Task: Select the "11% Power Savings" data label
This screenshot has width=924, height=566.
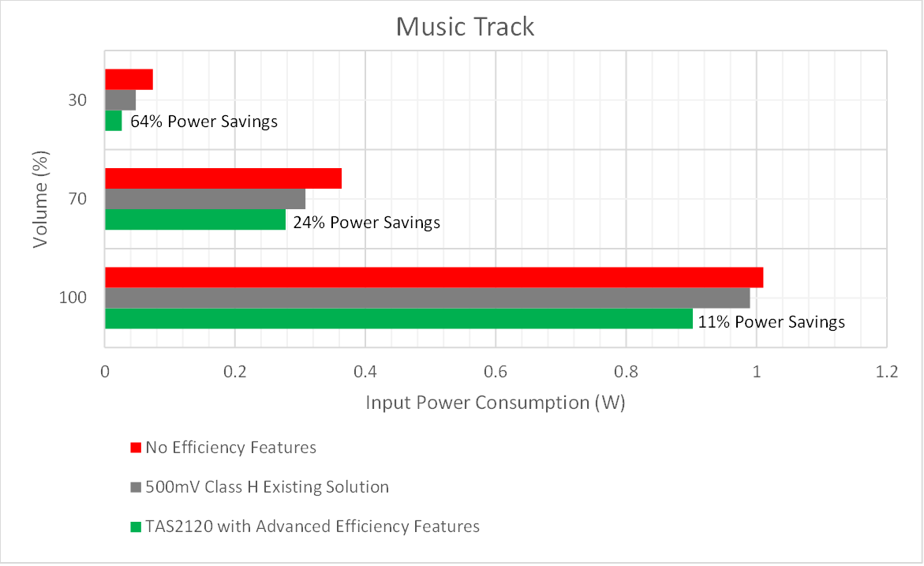Action: 771,322
